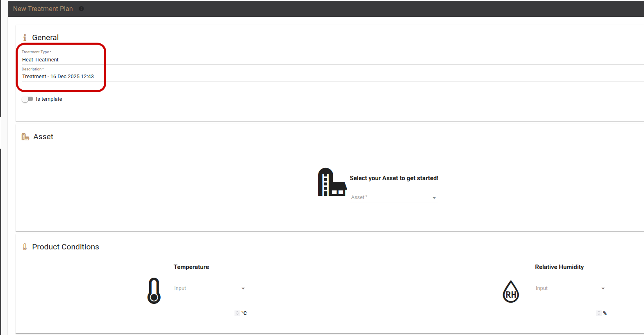Click the Is template label text
Screen dimensions: 644x335
tap(49, 99)
